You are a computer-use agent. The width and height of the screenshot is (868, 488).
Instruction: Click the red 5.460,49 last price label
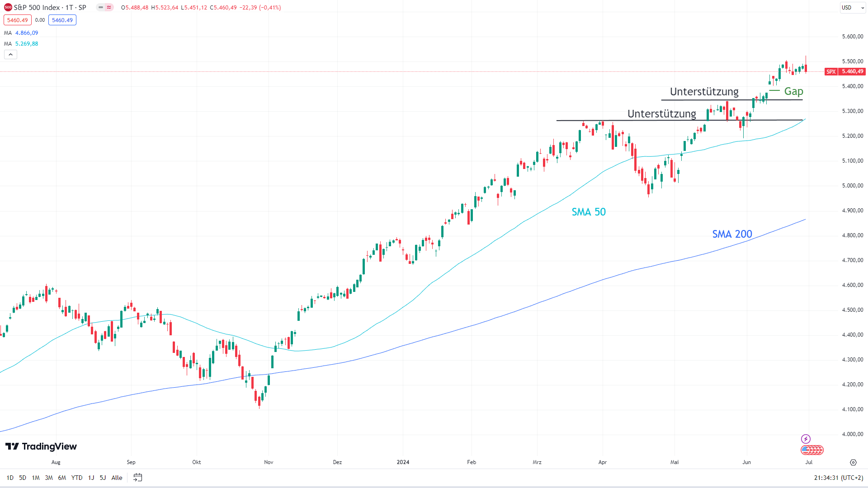coord(852,71)
